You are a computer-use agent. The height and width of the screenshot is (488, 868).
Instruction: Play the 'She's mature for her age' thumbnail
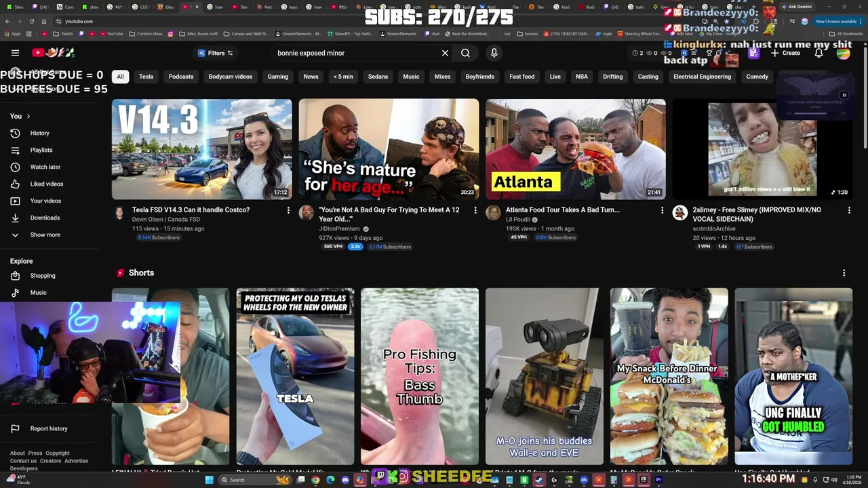(x=389, y=149)
